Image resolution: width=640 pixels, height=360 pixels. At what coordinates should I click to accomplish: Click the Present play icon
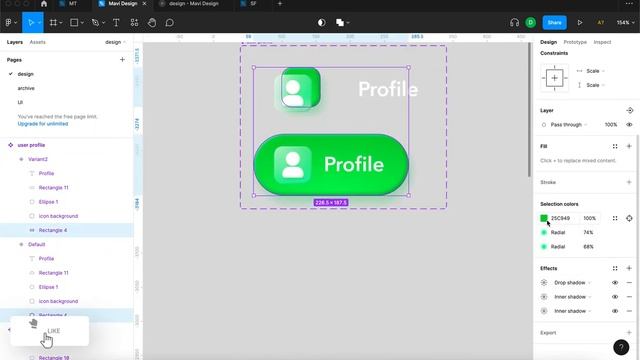click(580, 23)
